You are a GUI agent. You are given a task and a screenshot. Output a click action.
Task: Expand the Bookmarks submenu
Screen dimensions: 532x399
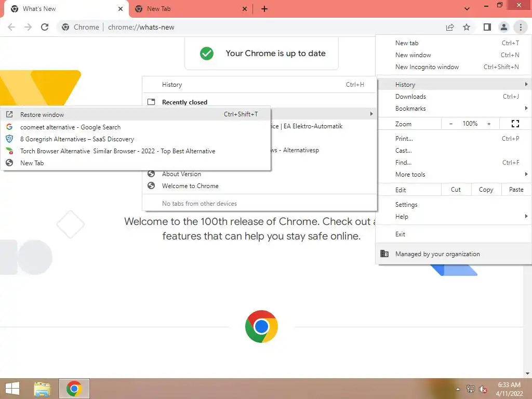454,109
